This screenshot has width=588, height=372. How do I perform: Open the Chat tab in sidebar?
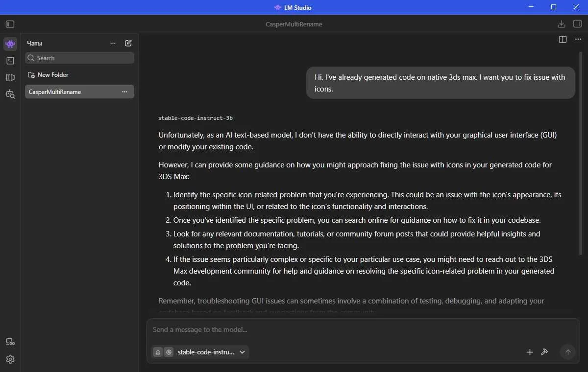10,44
